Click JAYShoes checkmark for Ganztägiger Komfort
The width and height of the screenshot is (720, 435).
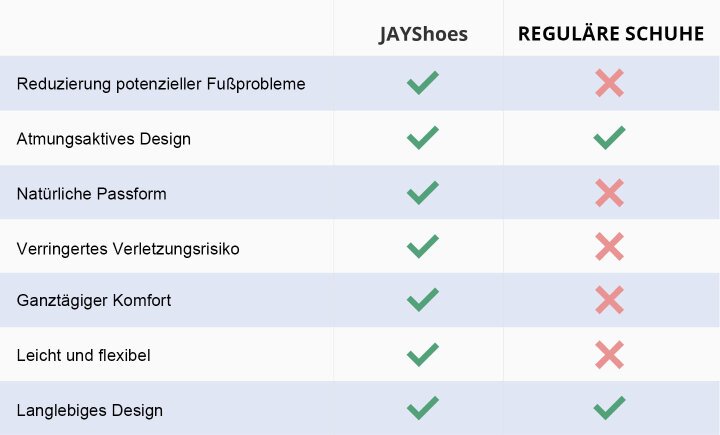pos(423,299)
